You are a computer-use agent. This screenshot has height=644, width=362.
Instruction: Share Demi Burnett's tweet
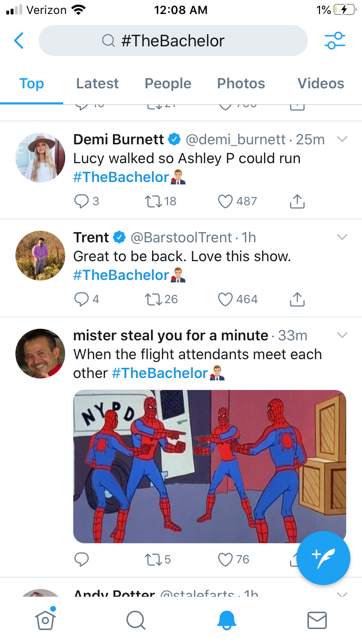(x=297, y=201)
